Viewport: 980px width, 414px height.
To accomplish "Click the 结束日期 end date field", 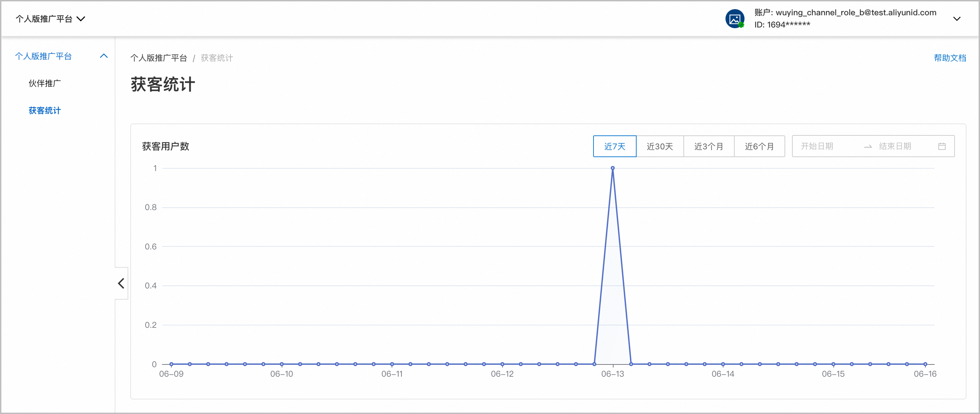I will click(x=896, y=146).
